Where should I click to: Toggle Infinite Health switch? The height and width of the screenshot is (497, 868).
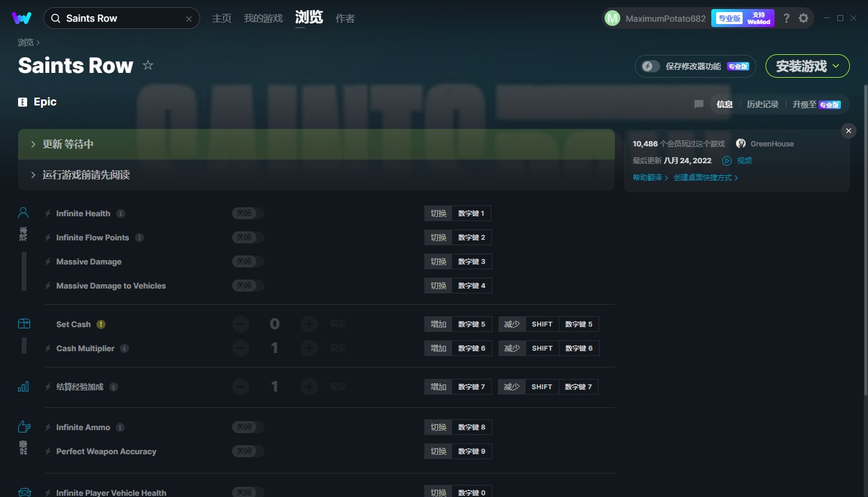(248, 213)
